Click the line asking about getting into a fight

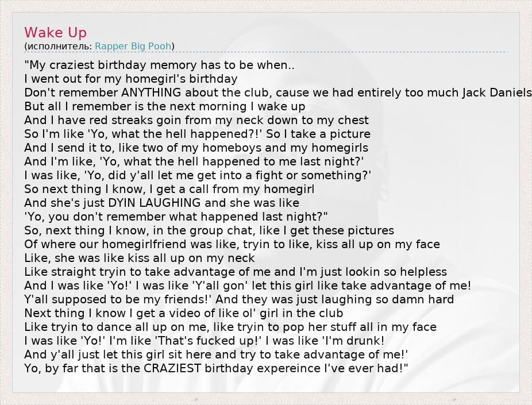[198, 175]
